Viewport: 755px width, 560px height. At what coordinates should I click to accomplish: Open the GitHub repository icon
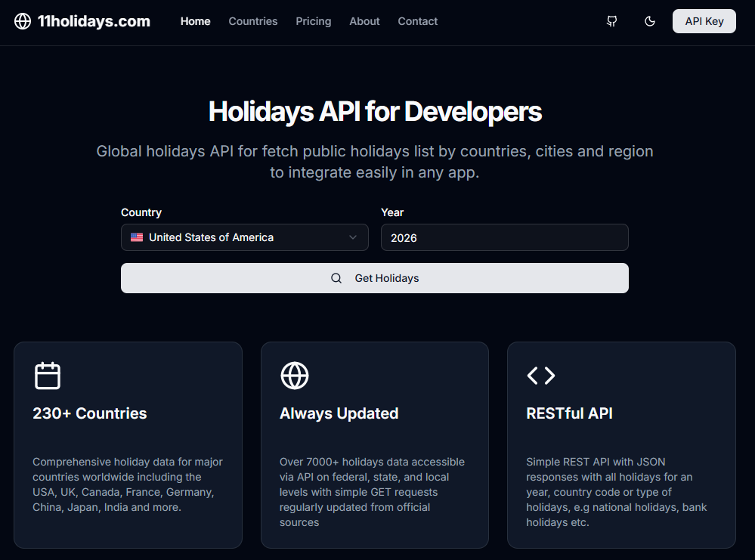coord(611,21)
